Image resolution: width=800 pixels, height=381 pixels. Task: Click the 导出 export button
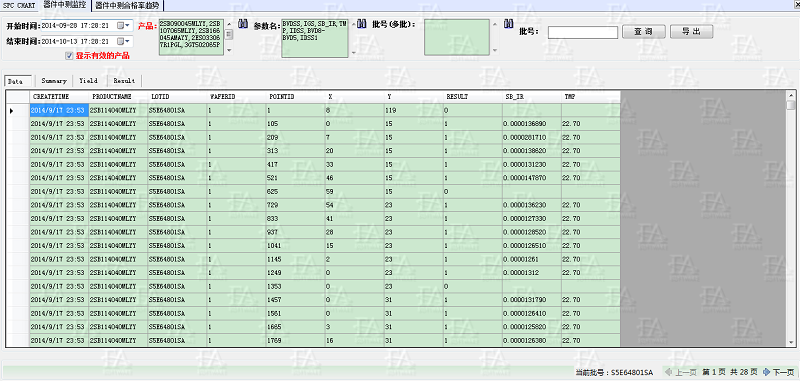tap(691, 32)
